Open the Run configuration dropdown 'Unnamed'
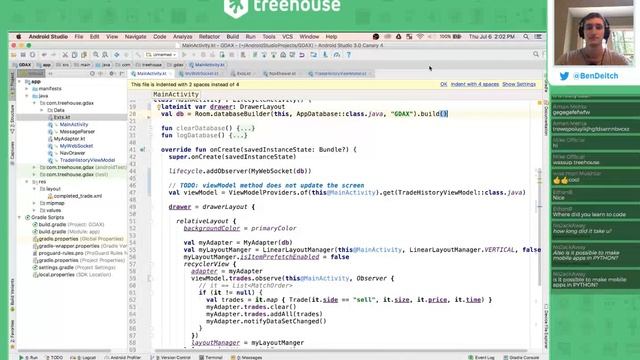 click(x=161, y=55)
